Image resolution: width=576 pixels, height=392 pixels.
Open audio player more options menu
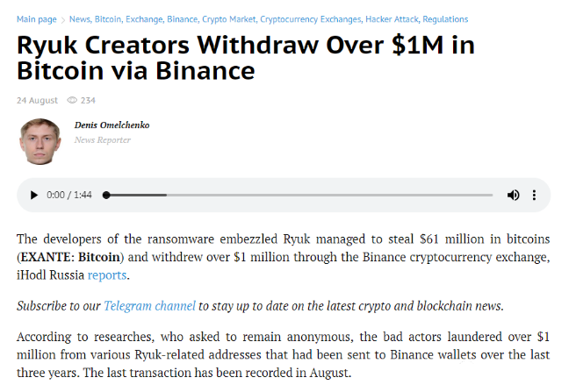(534, 196)
